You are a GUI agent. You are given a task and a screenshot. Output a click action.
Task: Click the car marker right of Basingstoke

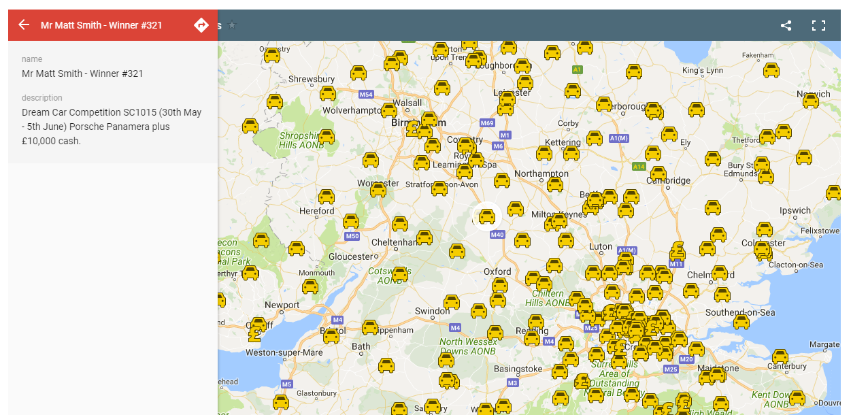coord(560,371)
